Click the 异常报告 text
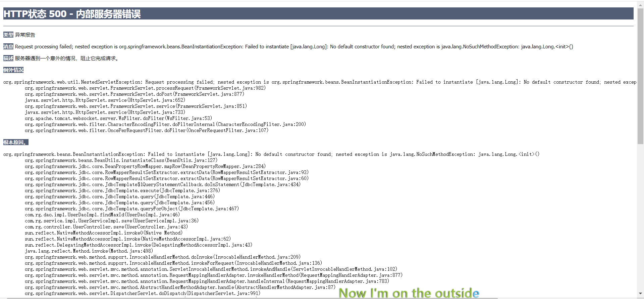 pyautogui.click(x=25, y=35)
